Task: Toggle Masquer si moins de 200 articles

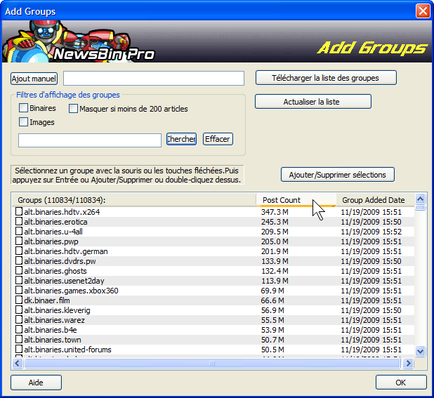Action: coord(73,109)
